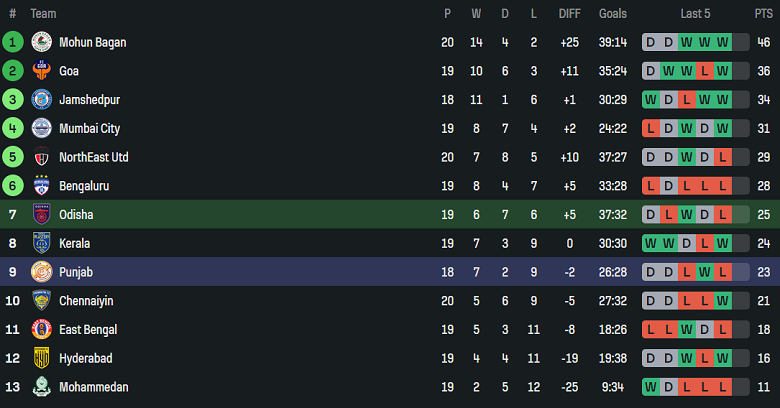Viewport: 780px width, 408px height.
Task: Click the Hyderabad club crest
Action: (41, 358)
